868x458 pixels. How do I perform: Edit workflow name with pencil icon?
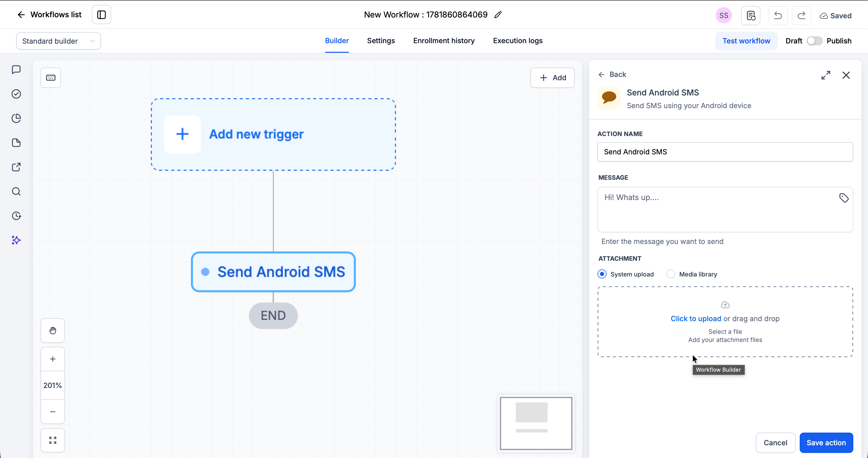[498, 14]
